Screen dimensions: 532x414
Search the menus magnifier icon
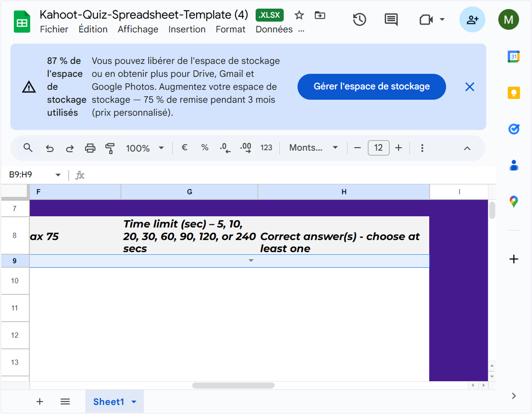tap(28, 148)
